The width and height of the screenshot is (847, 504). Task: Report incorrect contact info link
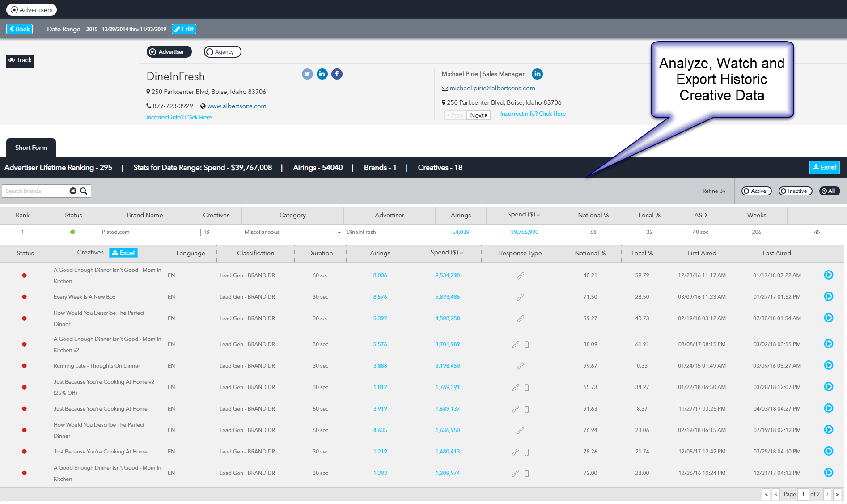tap(533, 114)
